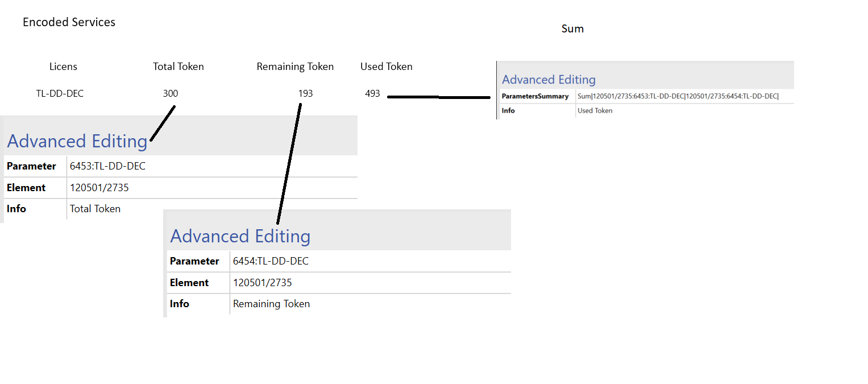This screenshot has width=868, height=384.
Task: Select the Total Token column header
Action: [x=178, y=67]
